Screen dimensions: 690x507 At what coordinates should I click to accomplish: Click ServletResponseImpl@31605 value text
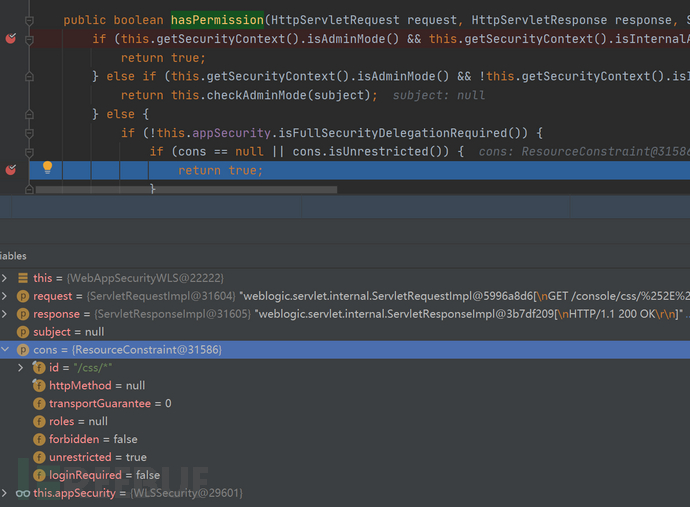click(x=173, y=314)
